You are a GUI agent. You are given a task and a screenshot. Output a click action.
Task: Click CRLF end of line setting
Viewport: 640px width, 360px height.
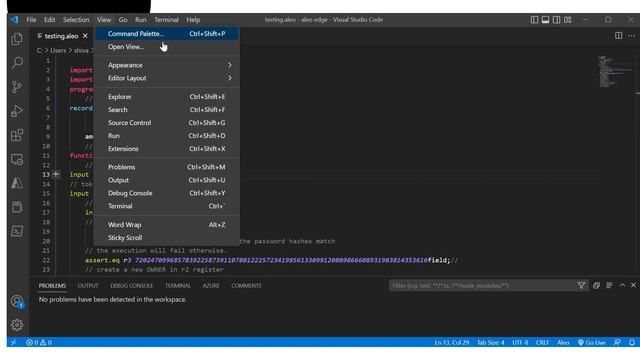tap(542, 342)
